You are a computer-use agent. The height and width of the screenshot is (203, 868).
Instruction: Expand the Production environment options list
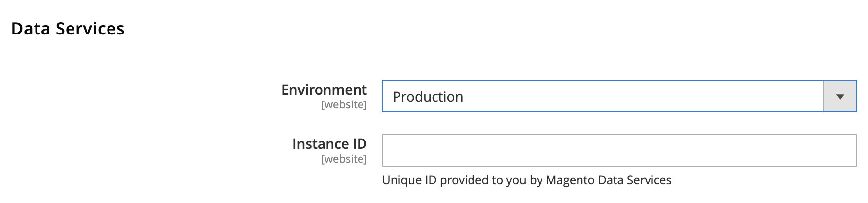(619, 97)
